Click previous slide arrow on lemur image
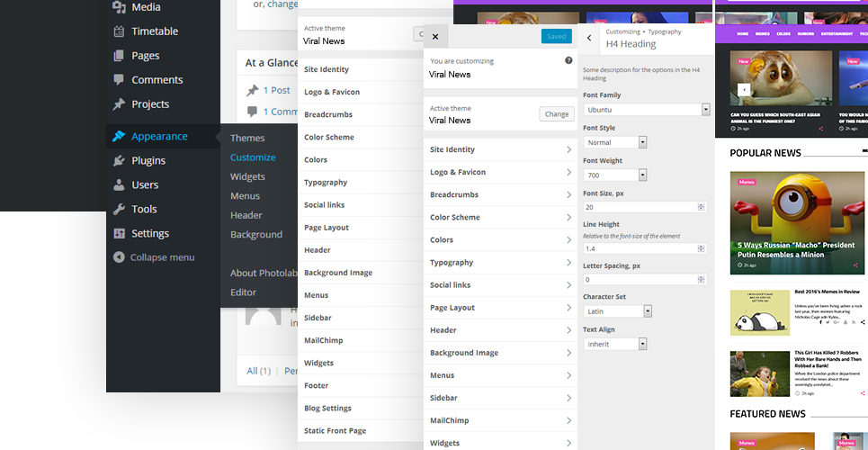The width and height of the screenshot is (868, 450). pyautogui.click(x=744, y=89)
